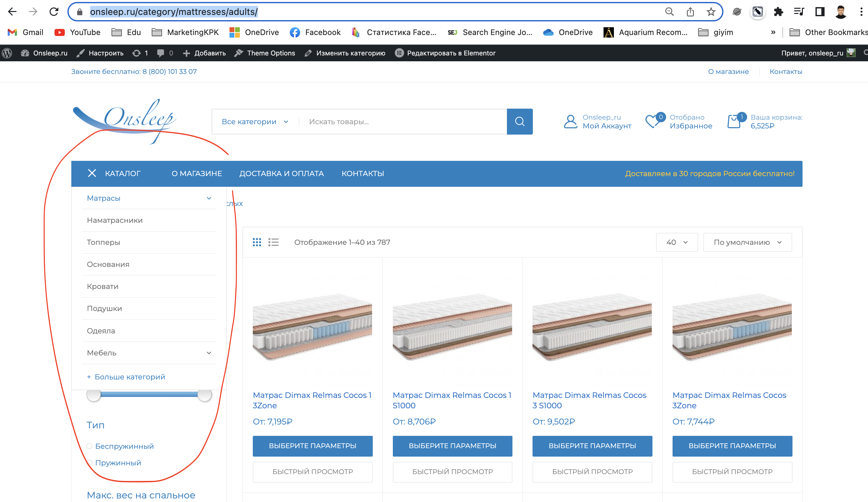
Task: Open the Gmail bookmark
Action: [26, 32]
